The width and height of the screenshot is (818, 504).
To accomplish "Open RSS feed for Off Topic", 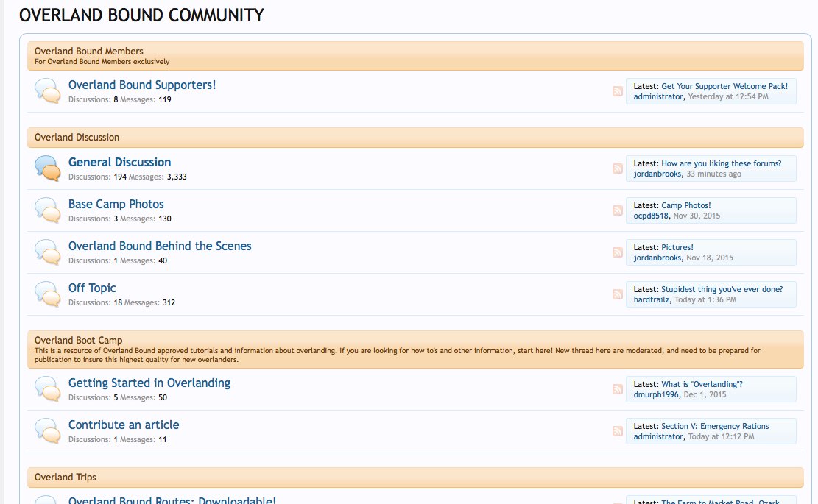I will pyautogui.click(x=618, y=294).
